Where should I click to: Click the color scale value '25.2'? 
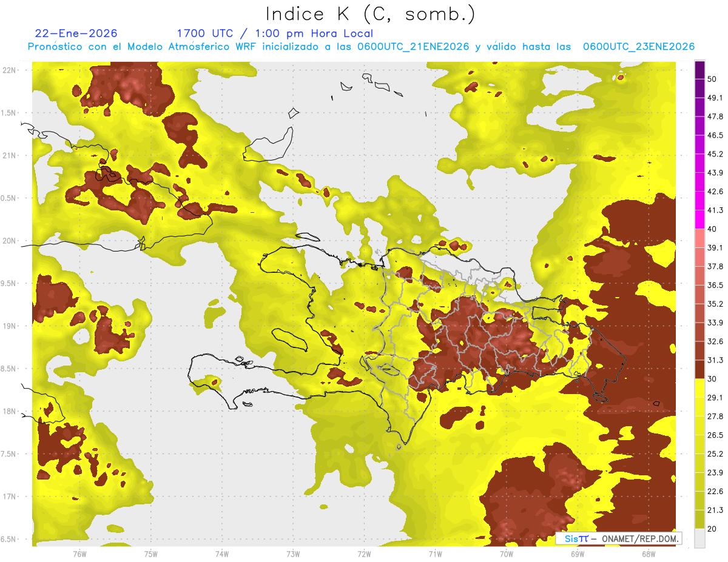pyautogui.click(x=716, y=454)
